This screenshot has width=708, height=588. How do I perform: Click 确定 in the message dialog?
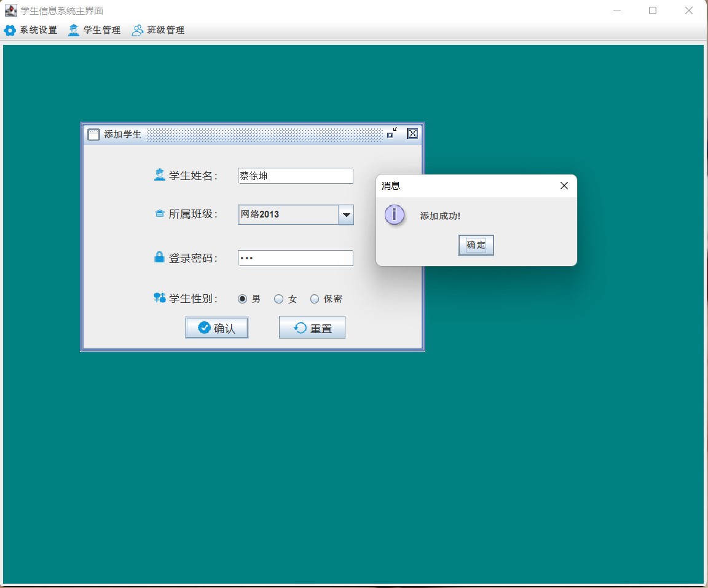pos(476,245)
